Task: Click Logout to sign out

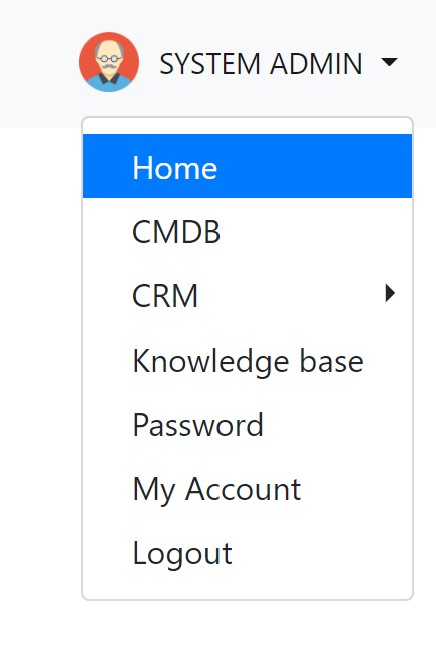Action: pyautogui.click(x=248, y=554)
